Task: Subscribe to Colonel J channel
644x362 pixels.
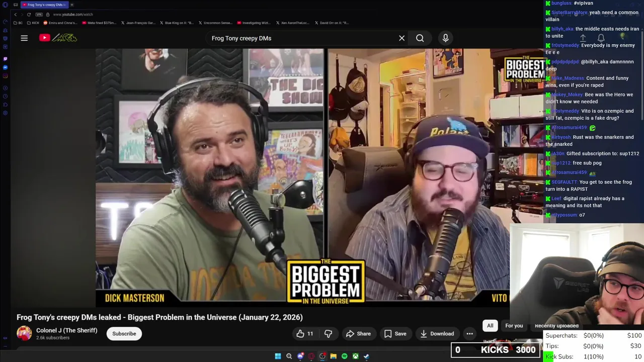Action: pos(124,333)
